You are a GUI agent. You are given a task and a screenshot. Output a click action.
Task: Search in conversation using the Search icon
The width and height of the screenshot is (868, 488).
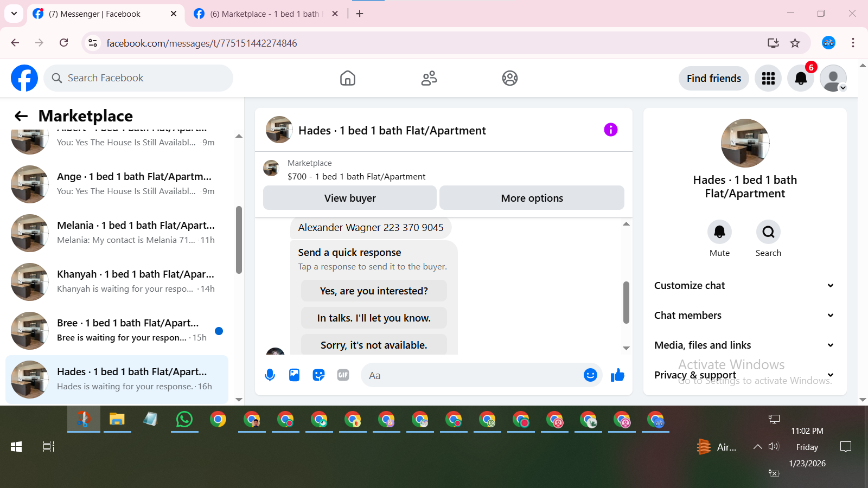768,232
